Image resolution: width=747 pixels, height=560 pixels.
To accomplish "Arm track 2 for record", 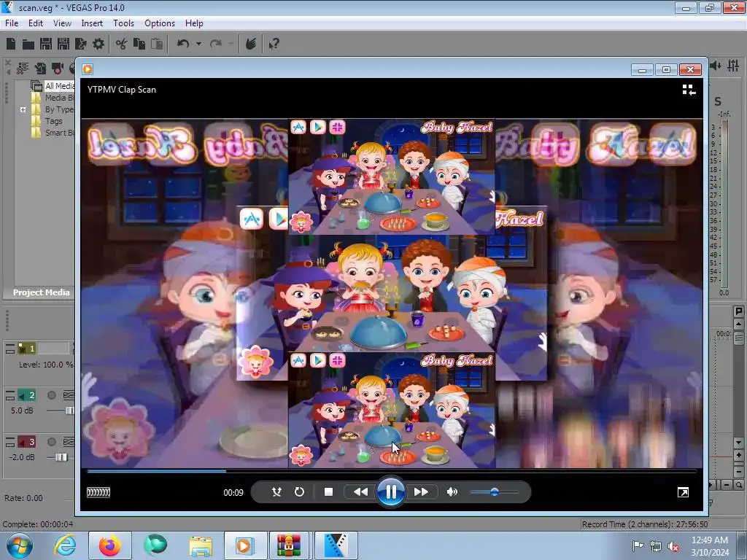I will (52, 395).
